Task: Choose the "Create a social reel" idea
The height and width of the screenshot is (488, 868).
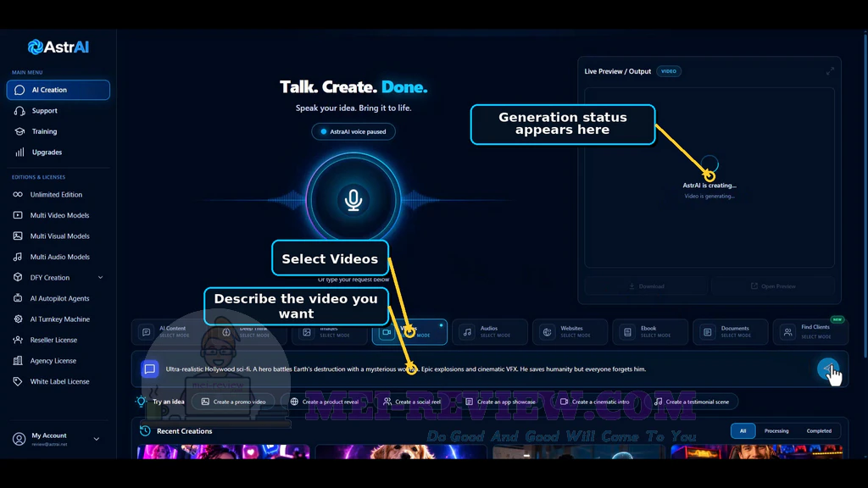Action: 412,402
